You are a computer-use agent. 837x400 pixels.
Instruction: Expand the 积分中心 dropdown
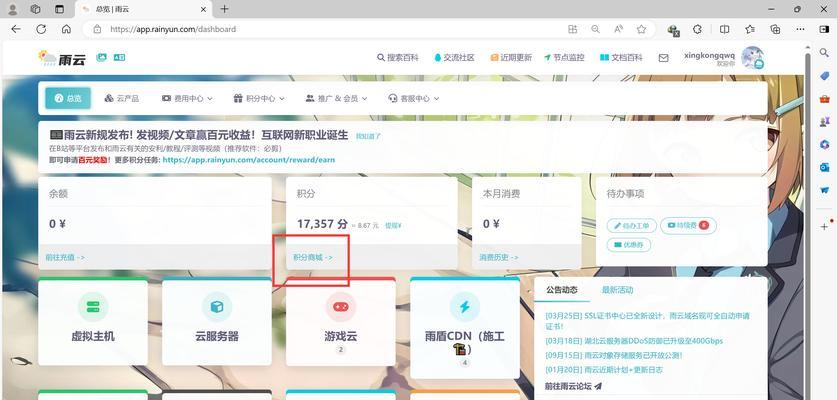click(x=259, y=98)
